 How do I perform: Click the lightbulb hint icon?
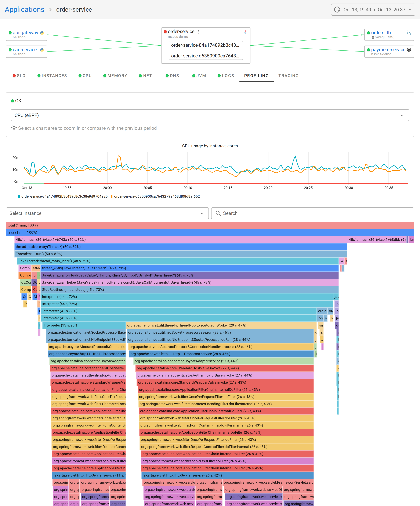click(x=14, y=128)
